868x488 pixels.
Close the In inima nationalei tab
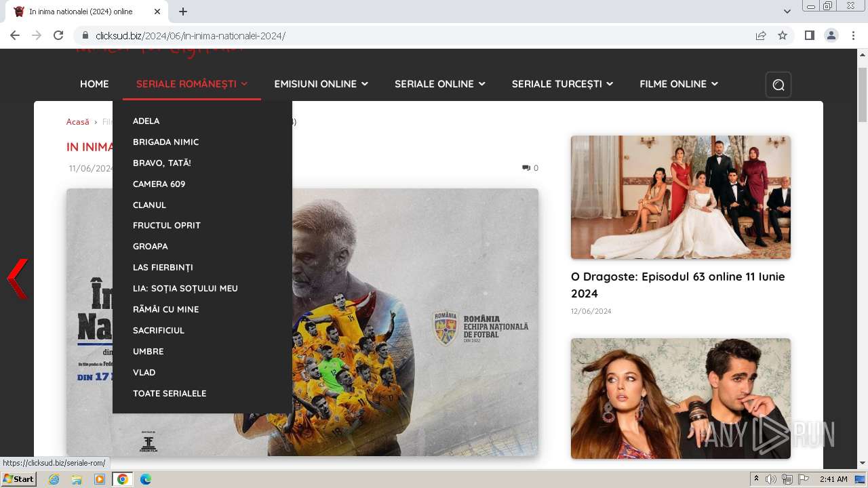tap(157, 12)
